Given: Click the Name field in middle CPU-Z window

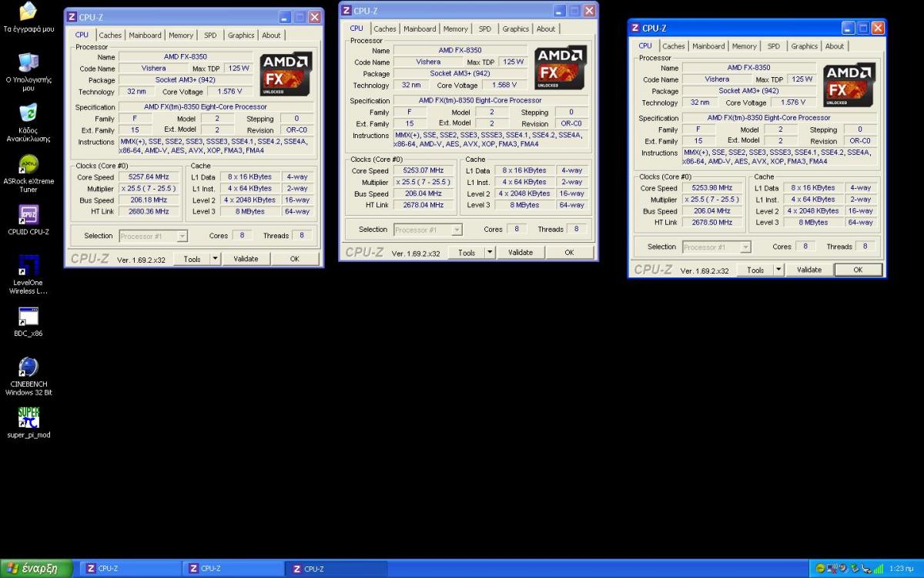Looking at the screenshot, I should tap(460, 51).
